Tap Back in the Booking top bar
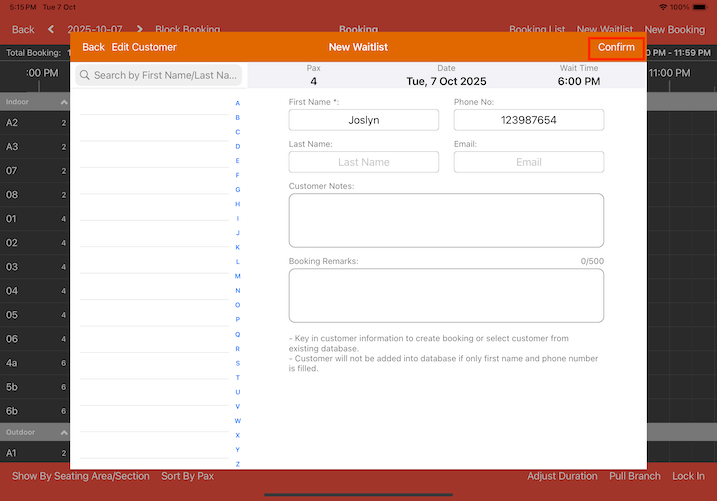 (23, 30)
